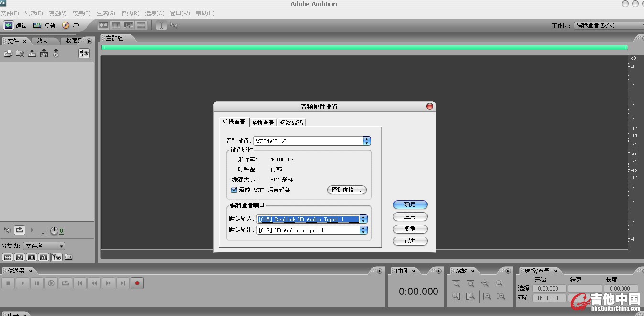Toggle the show markers filter eye button
Screen dimensions: 644x316
[57, 257]
